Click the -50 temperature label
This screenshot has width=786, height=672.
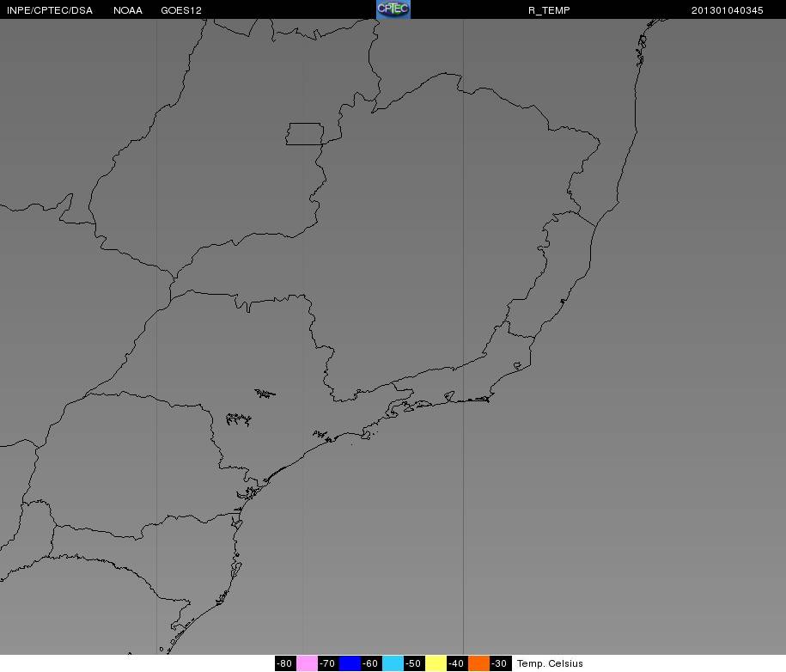click(413, 663)
